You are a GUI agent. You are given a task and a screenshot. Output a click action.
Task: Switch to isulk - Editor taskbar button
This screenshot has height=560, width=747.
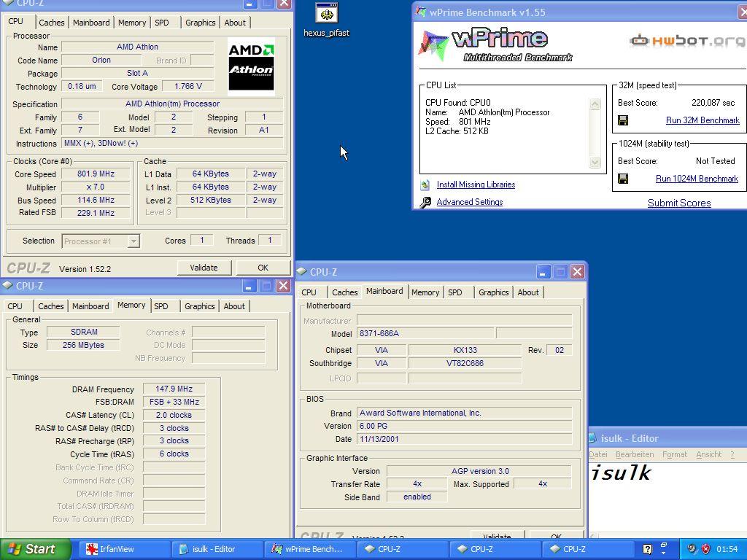pyautogui.click(x=215, y=549)
